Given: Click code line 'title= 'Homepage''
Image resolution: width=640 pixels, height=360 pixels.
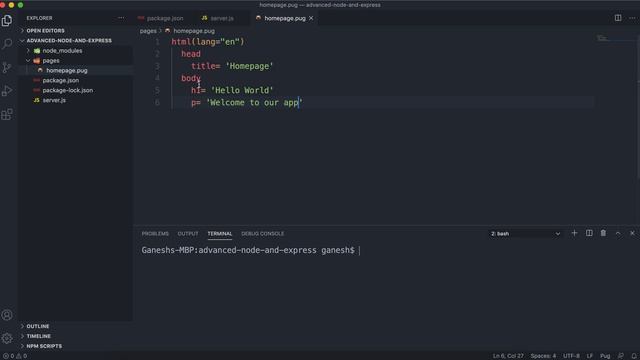Looking at the screenshot, I should (232, 66).
